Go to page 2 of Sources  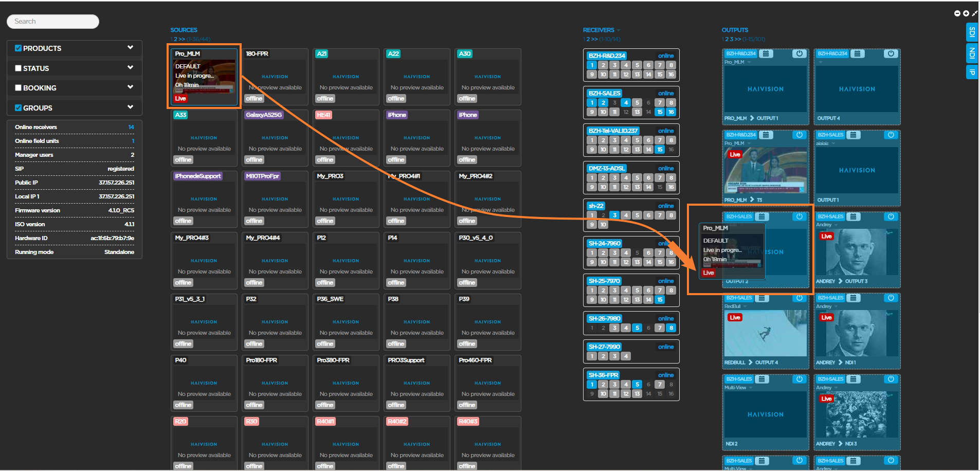tap(176, 39)
